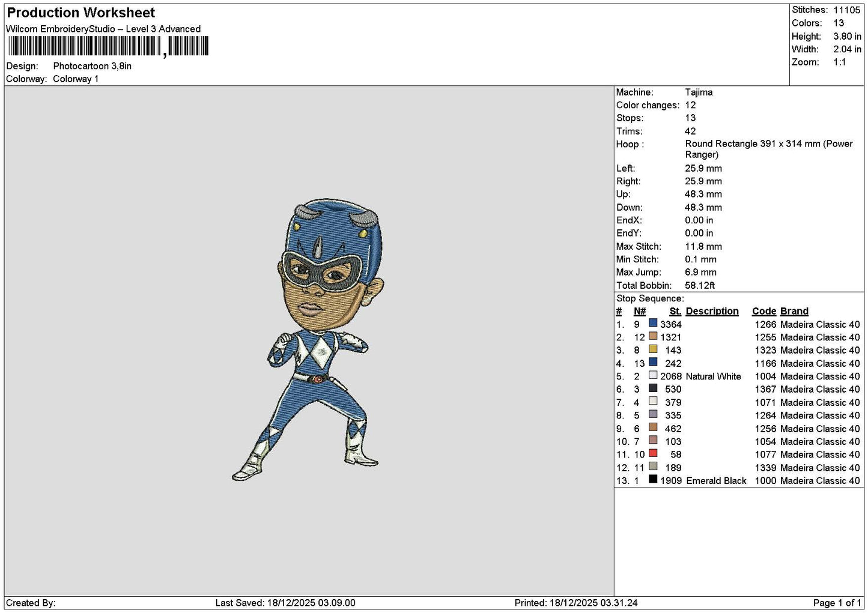Viewport: 868px width, 613px height.
Task: Click the Natural White thread swatch
Action: (x=652, y=376)
